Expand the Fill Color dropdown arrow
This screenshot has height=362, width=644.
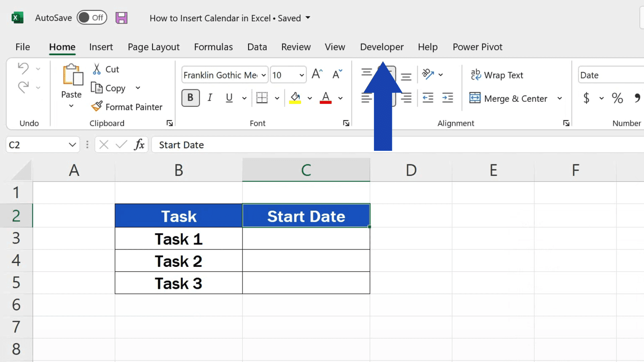310,98
